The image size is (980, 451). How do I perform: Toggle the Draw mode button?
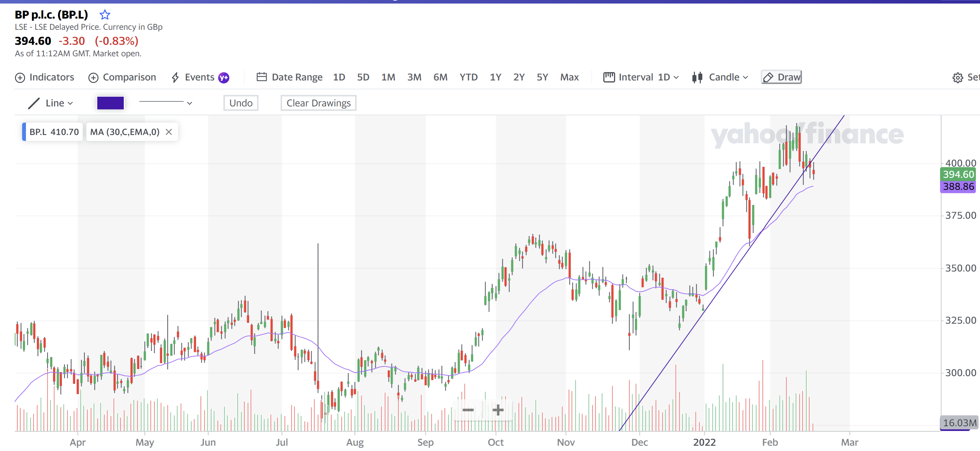(781, 77)
